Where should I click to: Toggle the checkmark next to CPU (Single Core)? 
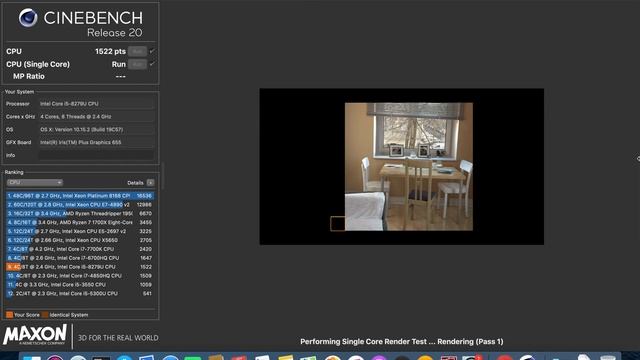(x=152, y=64)
